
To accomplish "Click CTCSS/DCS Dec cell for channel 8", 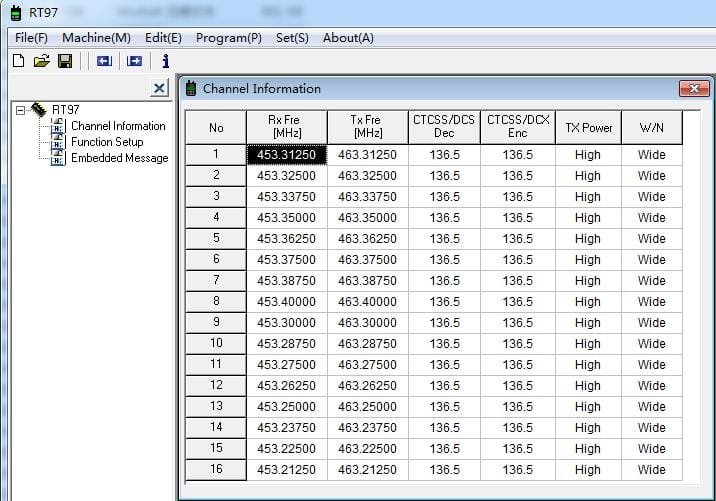I will (444, 302).
